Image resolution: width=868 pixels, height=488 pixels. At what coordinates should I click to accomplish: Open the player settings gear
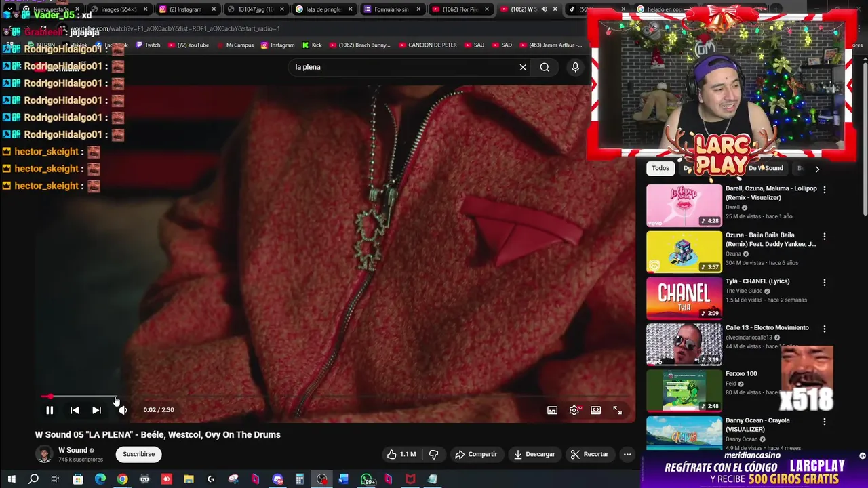pos(574,410)
